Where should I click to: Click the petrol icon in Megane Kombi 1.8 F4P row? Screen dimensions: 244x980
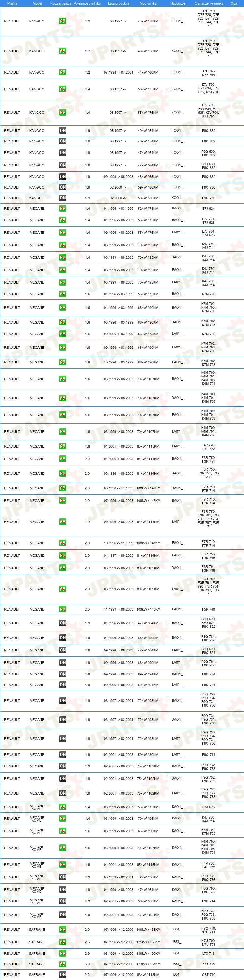pyautogui.click(x=63, y=865)
